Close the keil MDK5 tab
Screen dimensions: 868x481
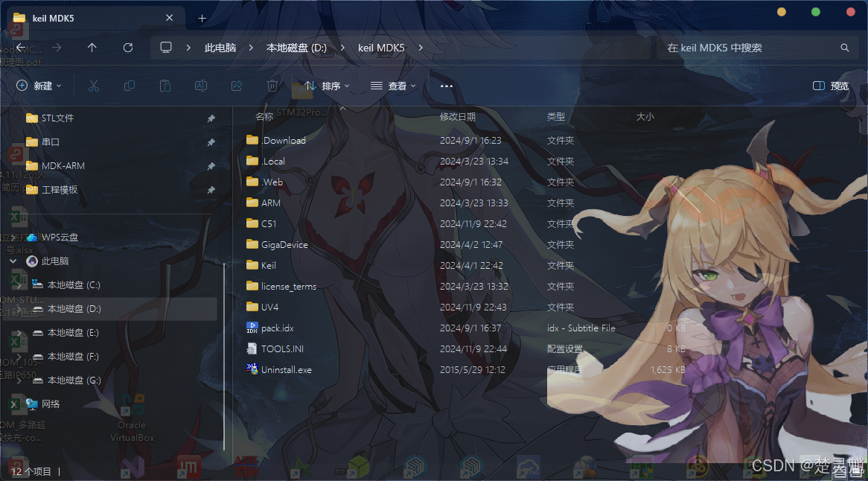(x=170, y=18)
